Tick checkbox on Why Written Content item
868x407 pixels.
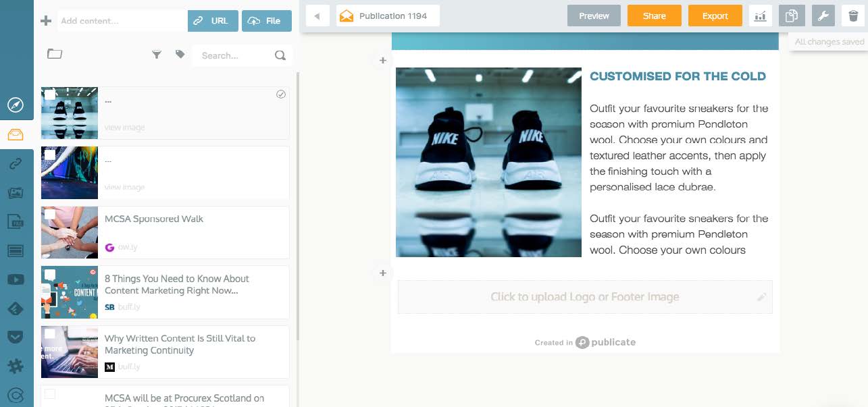coord(50,333)
